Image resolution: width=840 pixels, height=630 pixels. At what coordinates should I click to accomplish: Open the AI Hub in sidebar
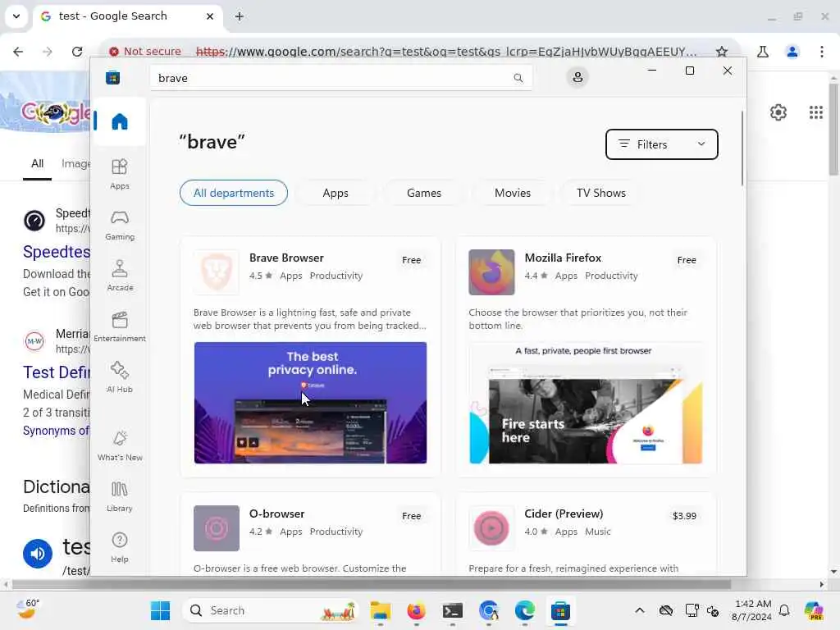(x=120, y=377)
